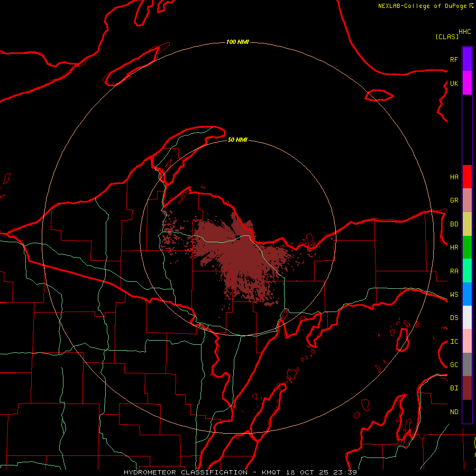Screen dimensions: 476x476
Task: Click the UK legend label
Action: (x=454, y=83)
